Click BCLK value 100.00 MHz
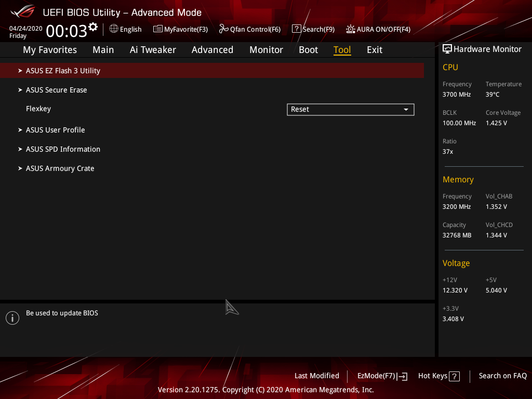 pyautogui.click(x=459, y=123)
